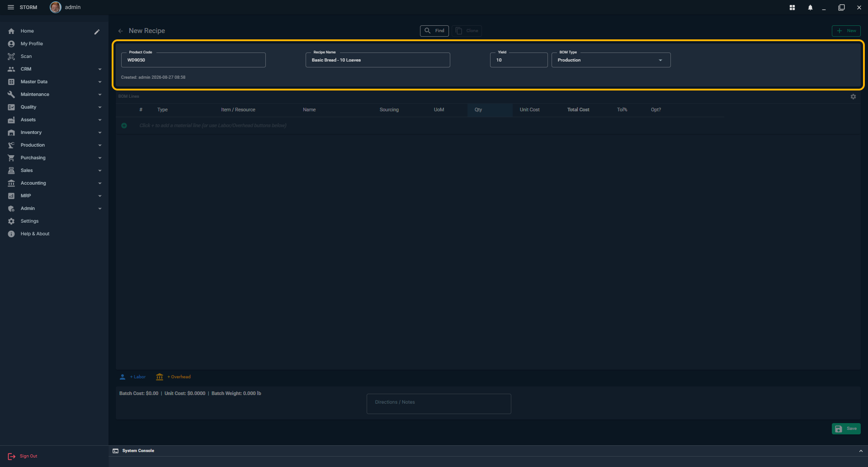Viewport: 868px width, 467px height.
Task: Click the Clone button
Action: point(467,31)
